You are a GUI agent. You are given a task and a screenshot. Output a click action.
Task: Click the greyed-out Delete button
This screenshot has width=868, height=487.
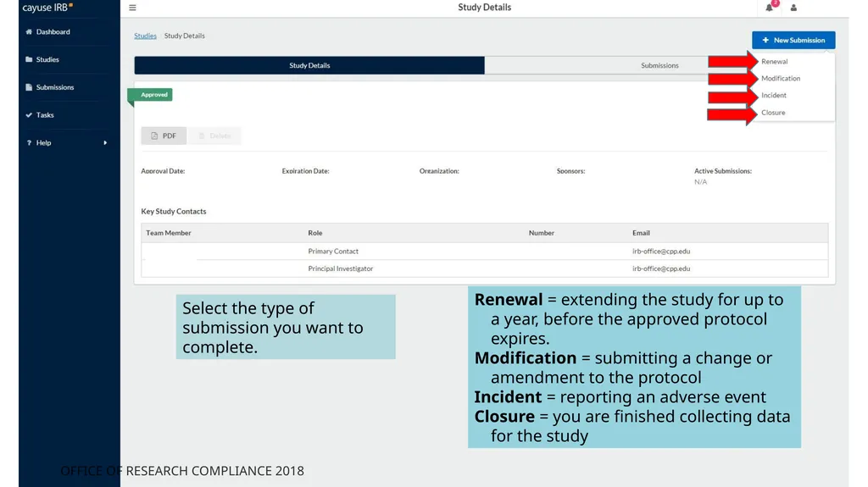214,136
